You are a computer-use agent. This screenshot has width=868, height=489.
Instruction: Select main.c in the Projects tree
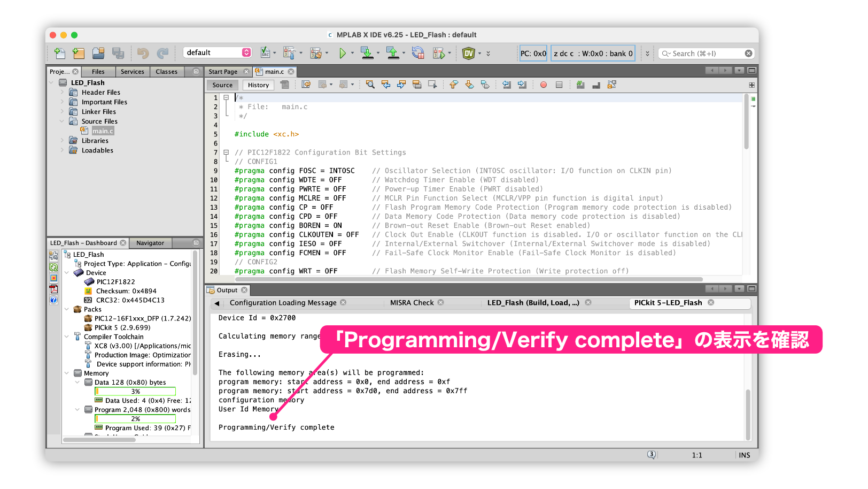(x=103, y=131)
